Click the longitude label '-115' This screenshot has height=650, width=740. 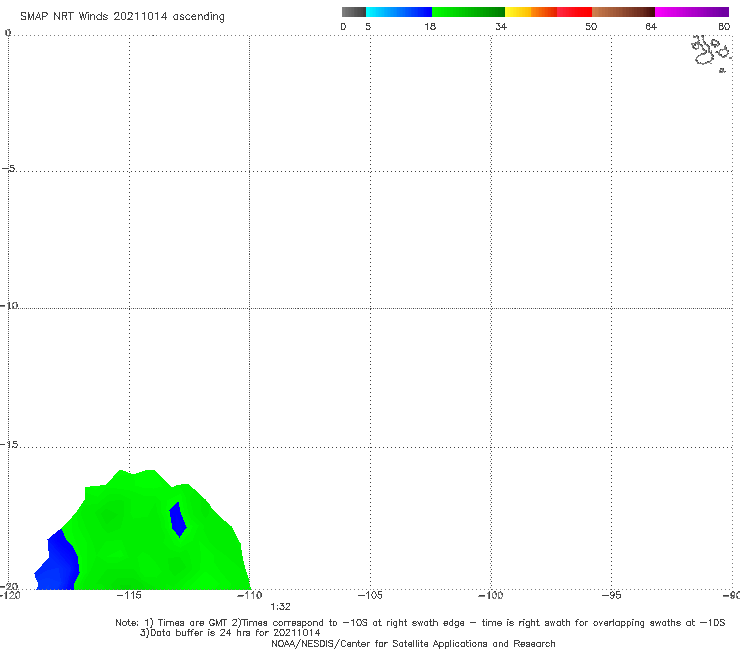coord(129,595)
